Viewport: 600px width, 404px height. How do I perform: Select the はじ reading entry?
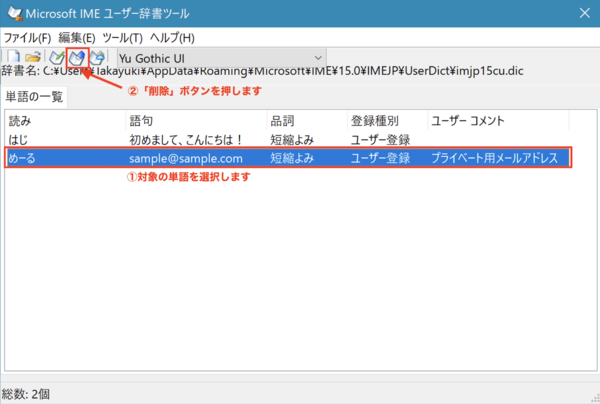pyautogui.click(x=18, y=140)
